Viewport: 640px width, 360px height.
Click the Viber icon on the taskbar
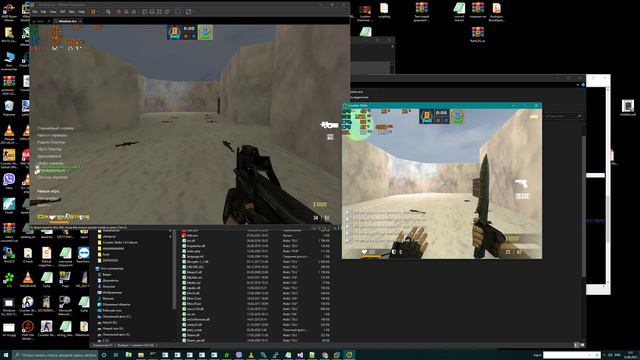click(239, 355)
